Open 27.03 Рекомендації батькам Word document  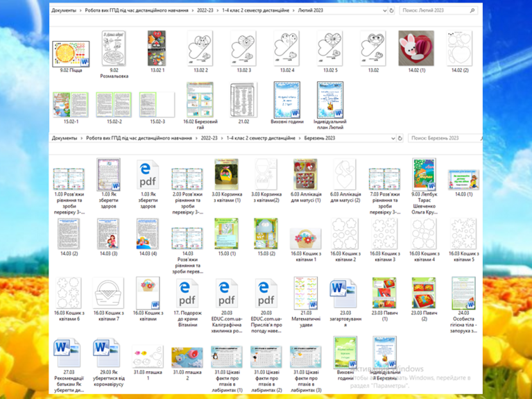[67, 353]
